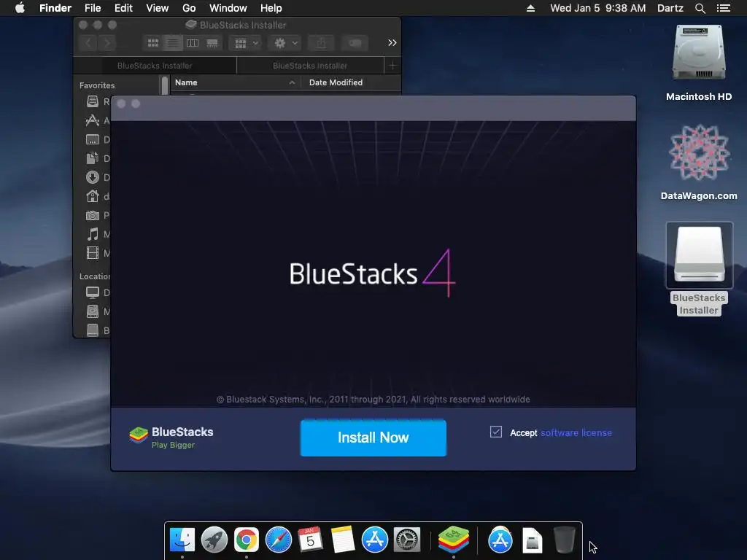Screen dimensions: 747x560
Task: Select Documents icon in Finder sidebar
Action: pyautogui.click(x=93, y=158)
